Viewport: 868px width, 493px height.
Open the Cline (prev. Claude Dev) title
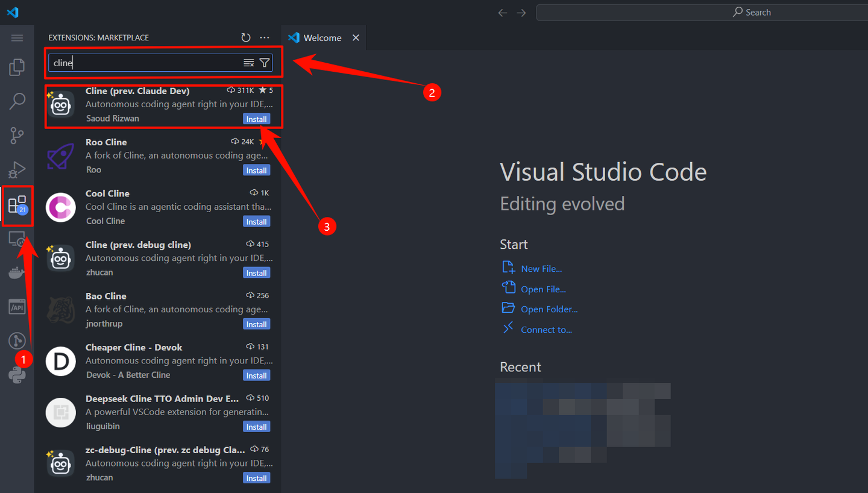(x=137, y=91)
